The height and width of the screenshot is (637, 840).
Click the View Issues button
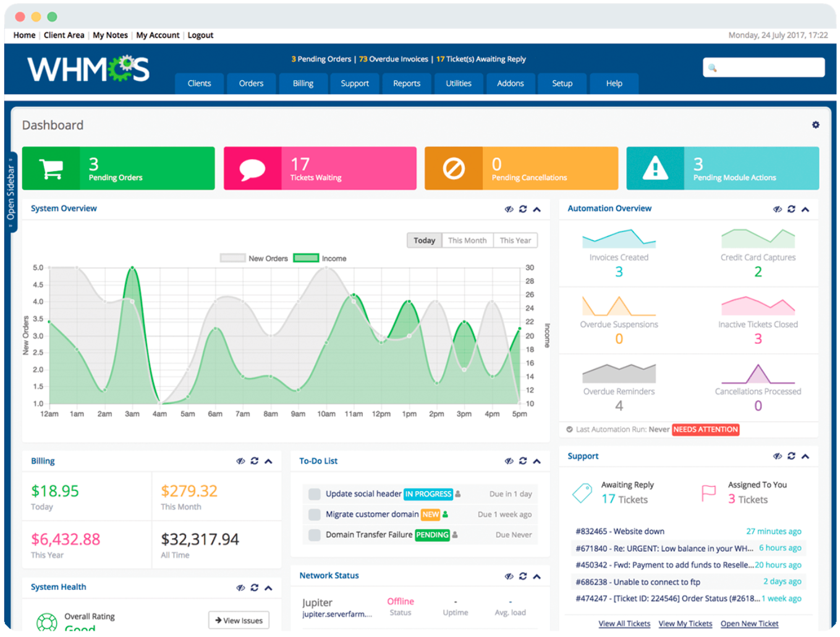pyautogui.click(x=239, y=620)
